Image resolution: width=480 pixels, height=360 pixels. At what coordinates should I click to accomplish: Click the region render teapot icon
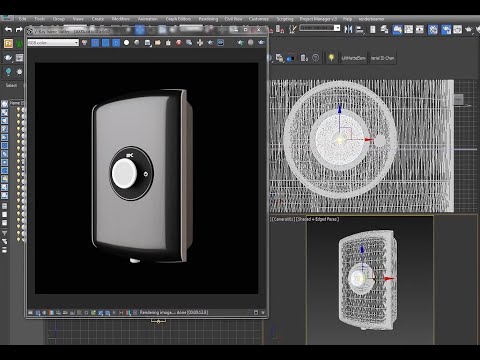click(x=210, y=43)
